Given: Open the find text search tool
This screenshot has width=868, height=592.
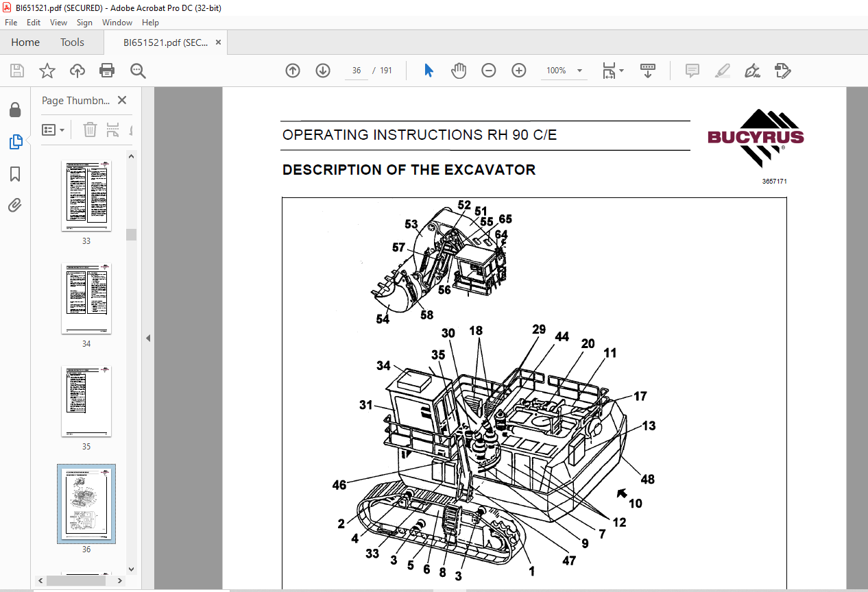Looking at the screenshot, I should [138, 71].
